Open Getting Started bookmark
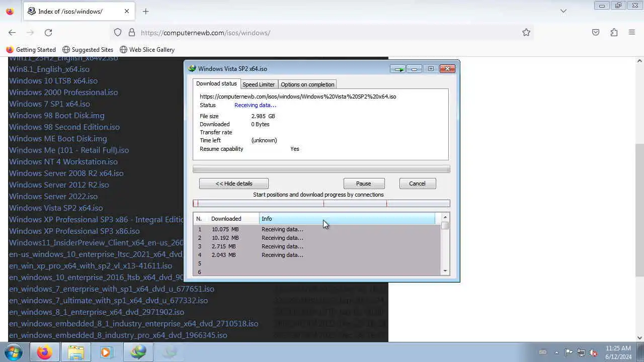644x362 pixels. (31, 50)
